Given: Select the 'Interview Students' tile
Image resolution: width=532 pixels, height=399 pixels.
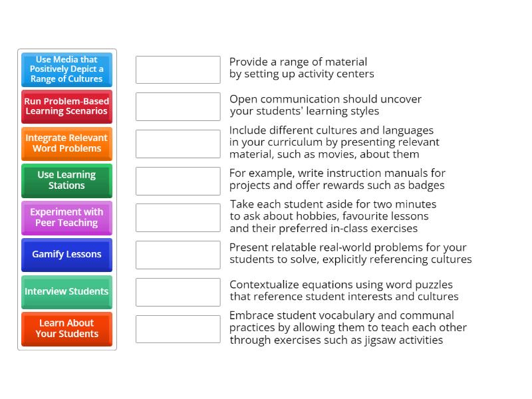Looking at the screenshot, I should 66,292.
